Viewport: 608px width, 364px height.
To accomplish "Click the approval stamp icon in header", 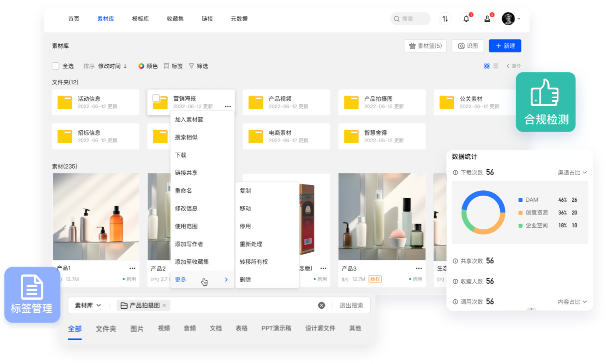I will coord(487,19).
